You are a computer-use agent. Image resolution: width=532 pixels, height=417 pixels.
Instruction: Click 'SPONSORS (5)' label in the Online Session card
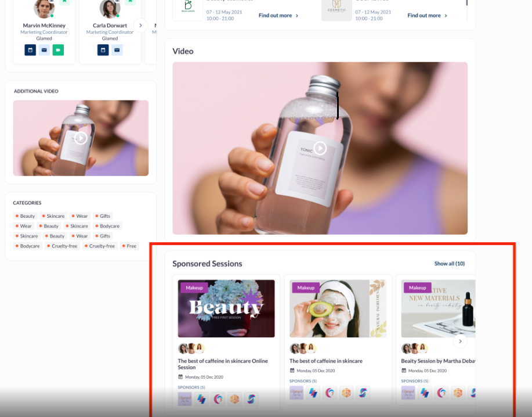(191, 387)
